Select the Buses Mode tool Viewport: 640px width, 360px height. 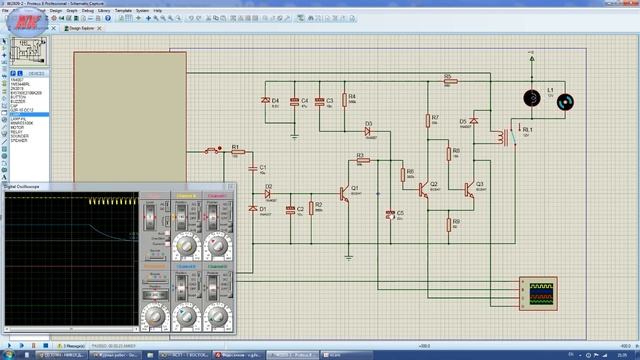pos(4,76)
